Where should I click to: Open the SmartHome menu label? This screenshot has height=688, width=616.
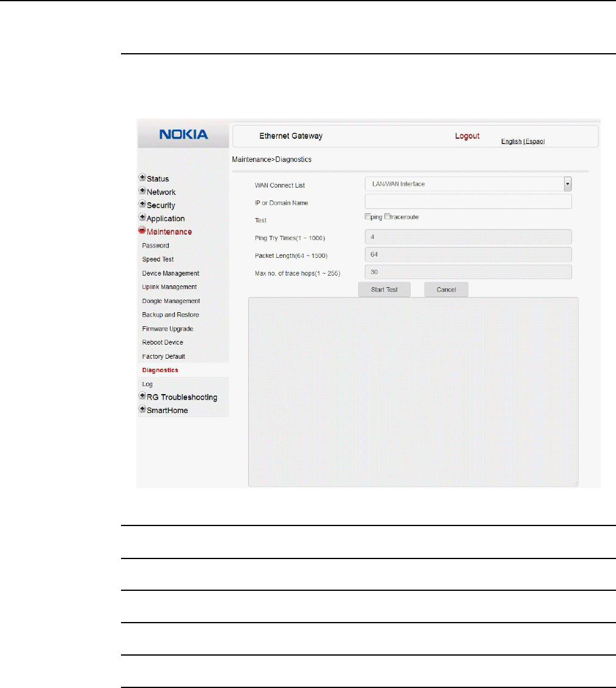click(x=167, y=410)
